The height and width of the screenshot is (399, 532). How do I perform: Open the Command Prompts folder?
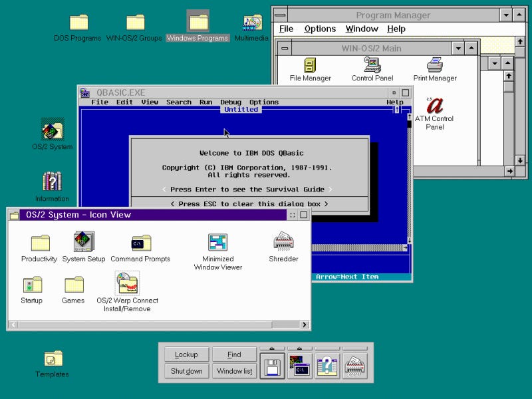140,243
